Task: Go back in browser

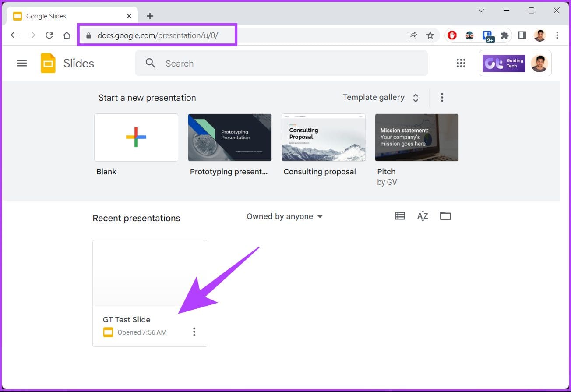Action: [x=14, y=35]
